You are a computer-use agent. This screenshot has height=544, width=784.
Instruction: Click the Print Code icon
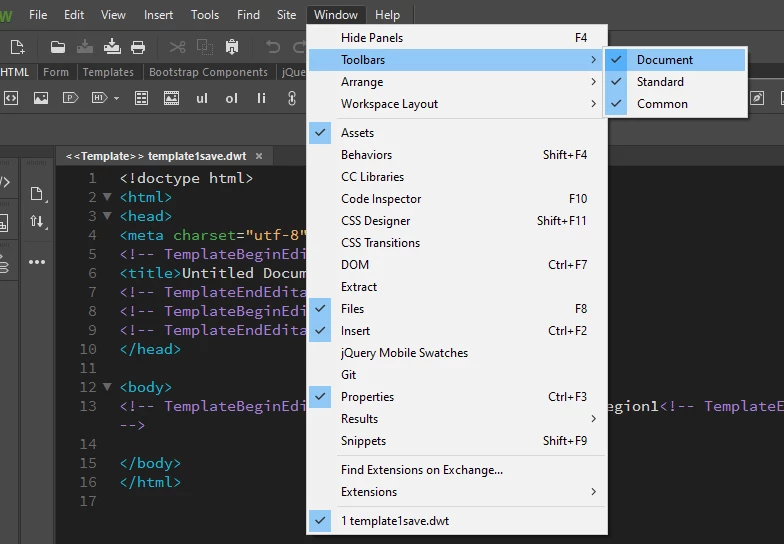138,47
